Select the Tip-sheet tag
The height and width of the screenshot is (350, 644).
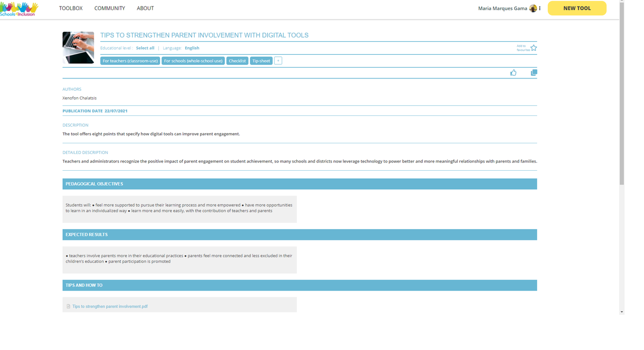click(261, 61)
